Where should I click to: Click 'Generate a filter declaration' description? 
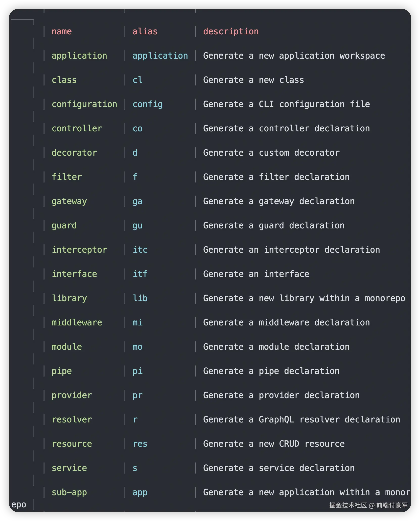click(x=276, y=177)
